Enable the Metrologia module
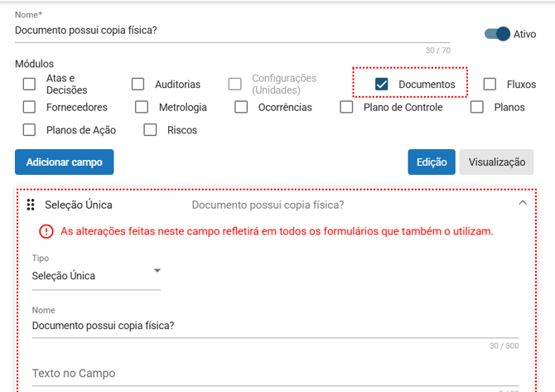This screenshot has width=555, height=392. tap(142, 107)
